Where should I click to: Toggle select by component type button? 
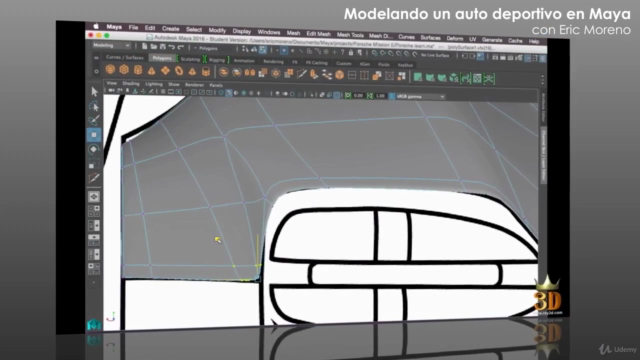coord(263,49)
